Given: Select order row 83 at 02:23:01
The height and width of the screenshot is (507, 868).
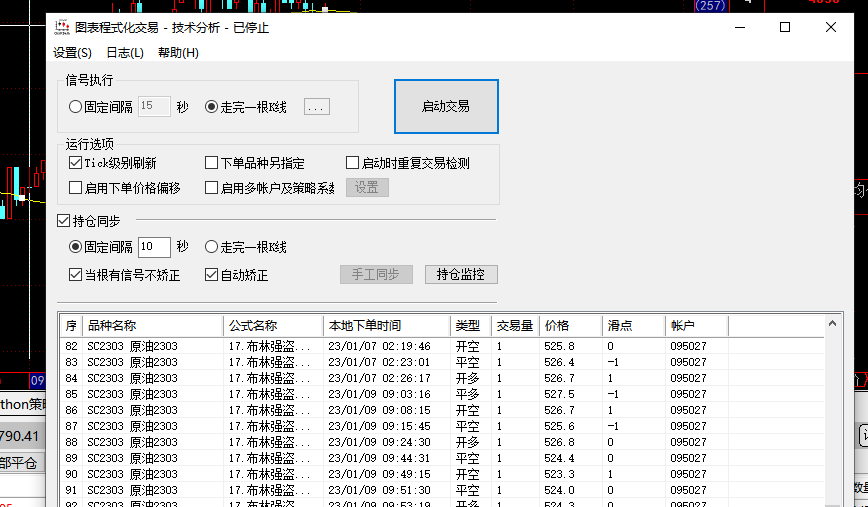Looking at the screenshot, I should [x=442, y=362].
